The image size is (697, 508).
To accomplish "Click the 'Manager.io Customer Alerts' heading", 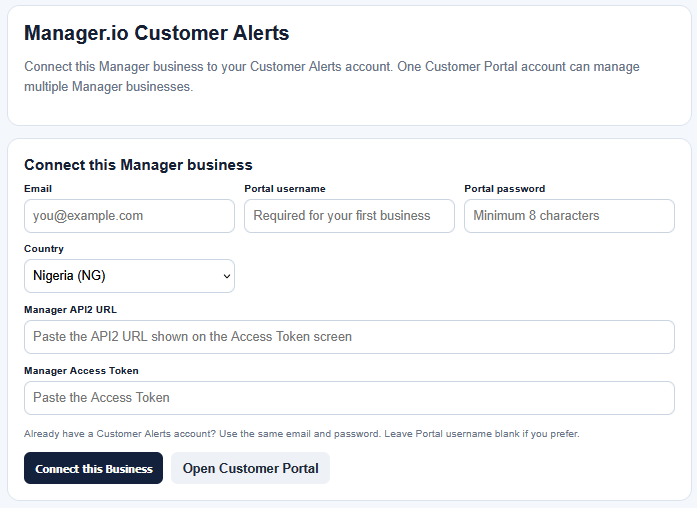I will coord(156,33).
